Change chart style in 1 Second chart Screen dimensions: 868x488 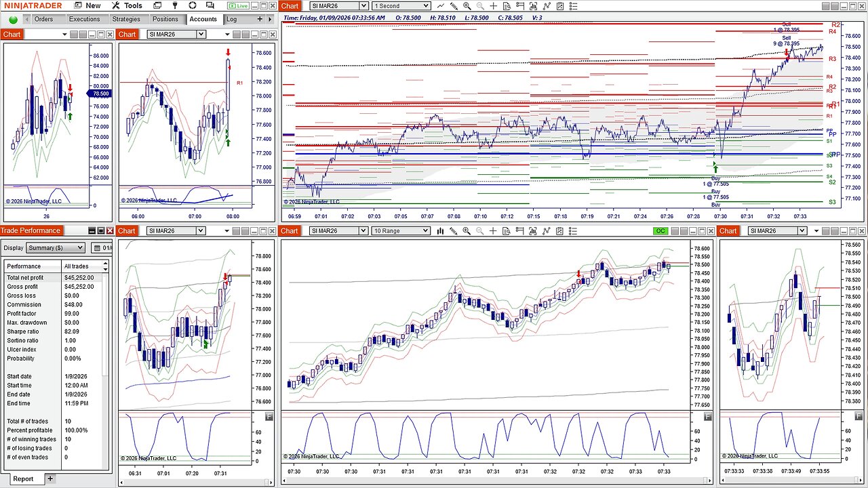point(441,5)
